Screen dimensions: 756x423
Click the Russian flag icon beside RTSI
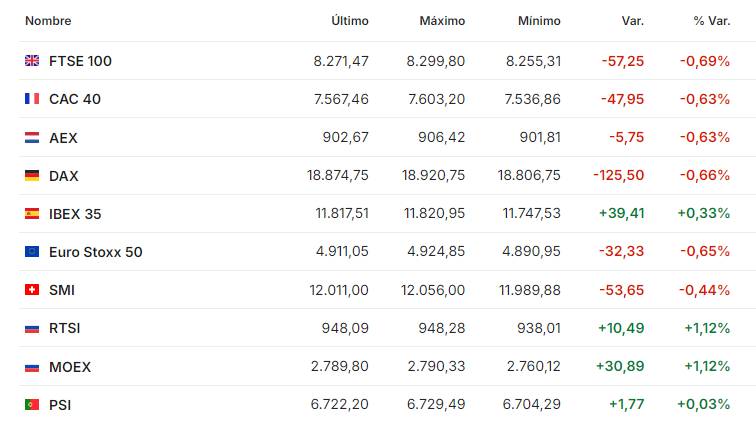click(32, 328)
